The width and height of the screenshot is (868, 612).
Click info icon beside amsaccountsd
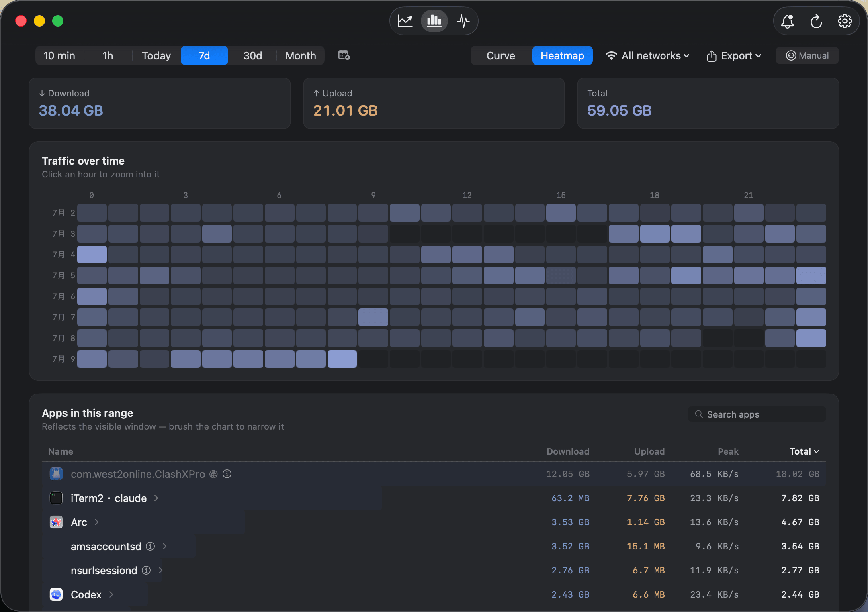pos(150,546)
